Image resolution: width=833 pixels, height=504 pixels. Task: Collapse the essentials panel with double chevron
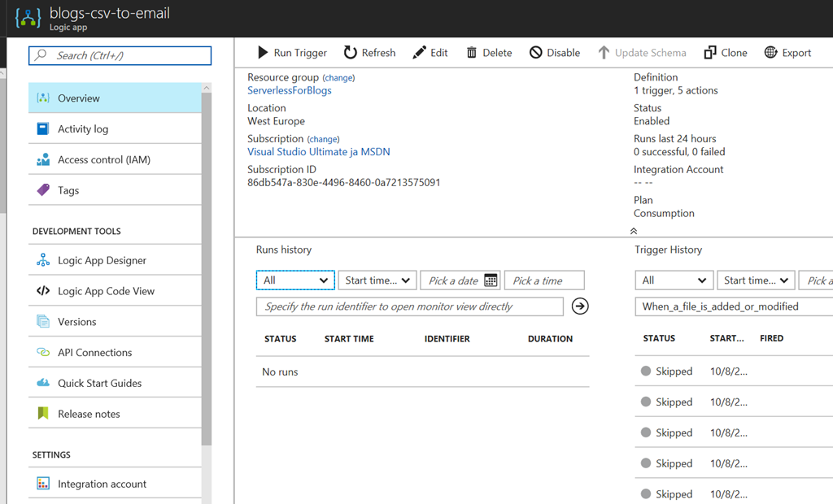[x=634, y=231]
